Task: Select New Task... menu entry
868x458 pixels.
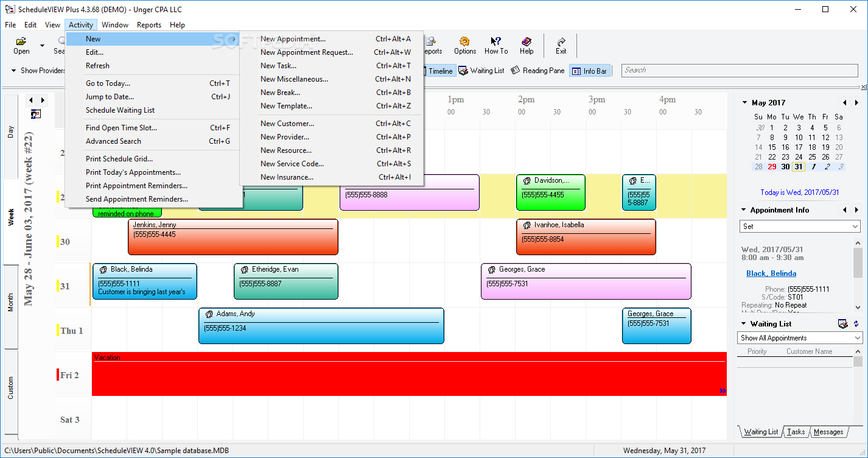Action: pos(331,66)
